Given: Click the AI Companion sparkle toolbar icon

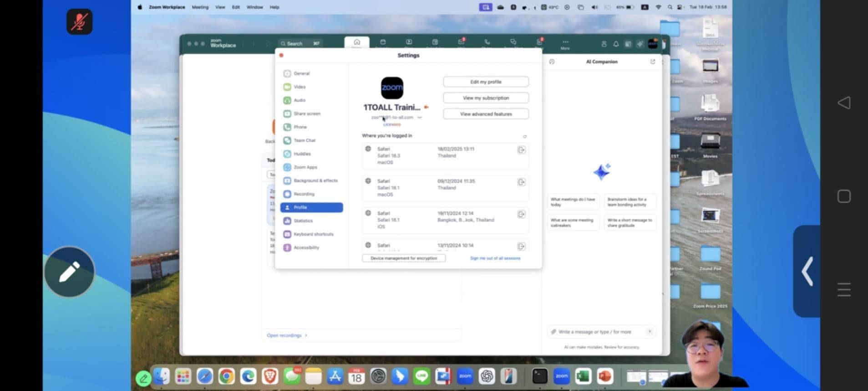Looking at the screenshot, I should (x=640, y=44).
